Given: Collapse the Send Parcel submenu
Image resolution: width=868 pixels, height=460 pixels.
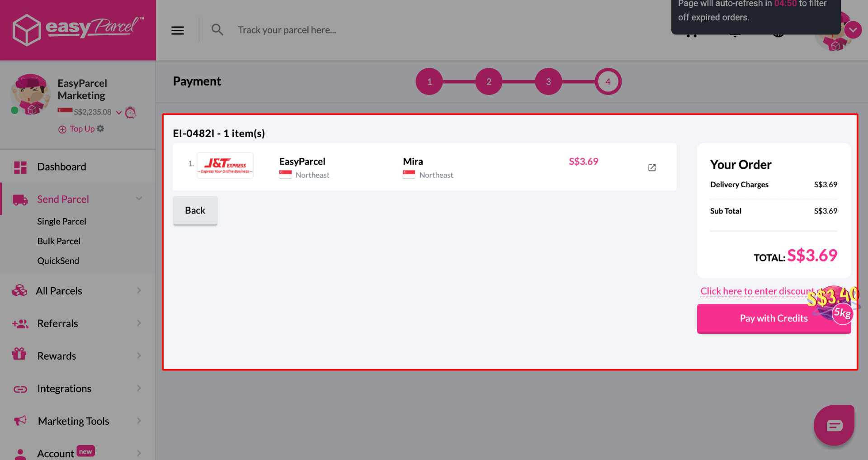Looking at the screenshot, I should tap(139, 199).
